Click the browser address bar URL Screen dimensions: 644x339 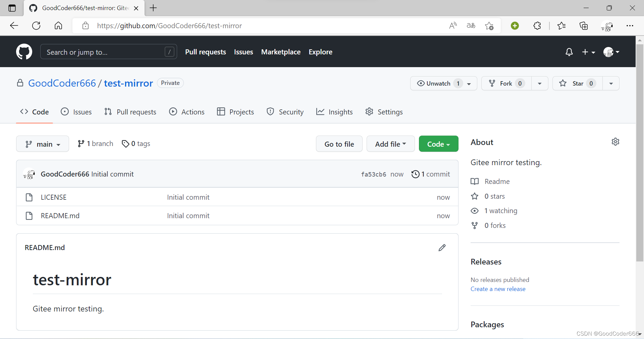click(169, 26)
